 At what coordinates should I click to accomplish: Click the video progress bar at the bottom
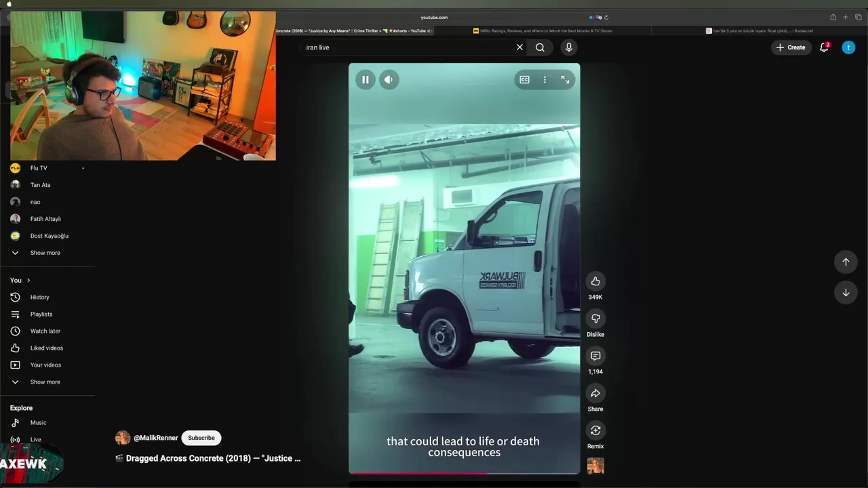pyautogui.click(x=465, y=473)
